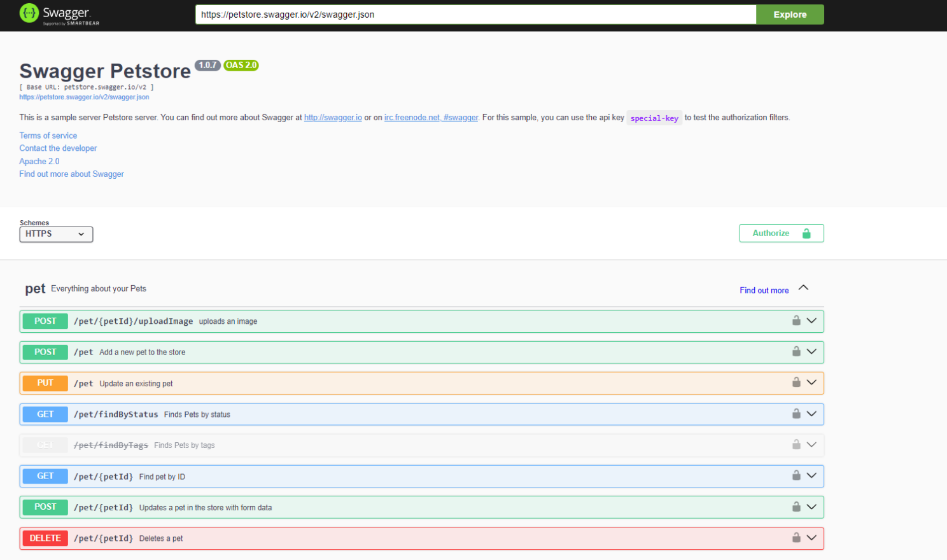The width and height of the screenshot is (947, 560).
Task: Open the http://swagger.io link
Action: [333, 118]
